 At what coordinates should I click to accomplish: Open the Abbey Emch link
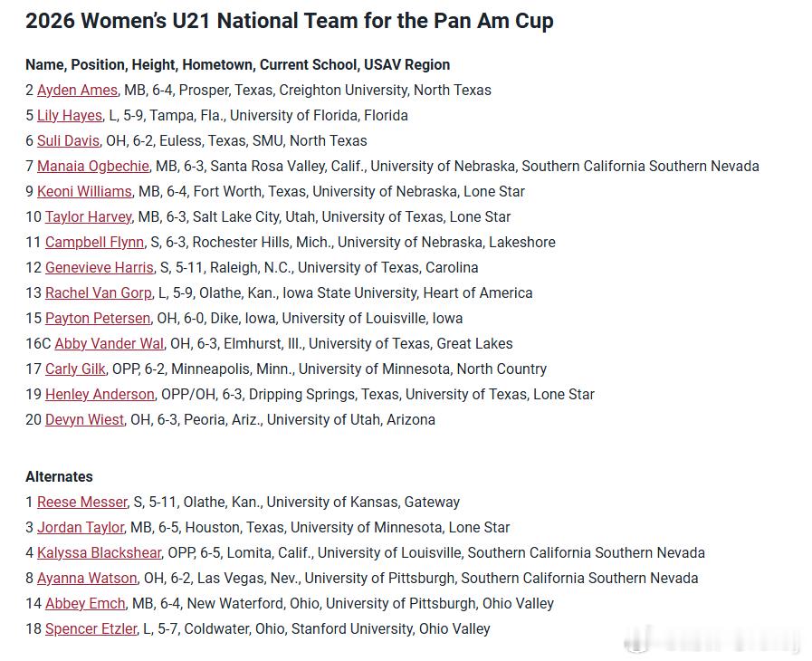pos(85,604)
